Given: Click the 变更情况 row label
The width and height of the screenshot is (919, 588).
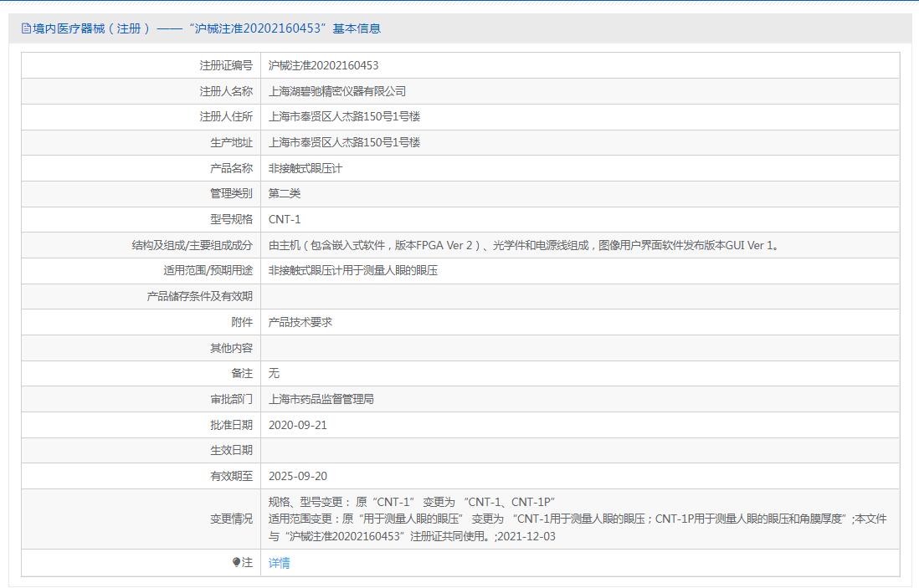Looking at the screenshot, I should coord(232,519).
